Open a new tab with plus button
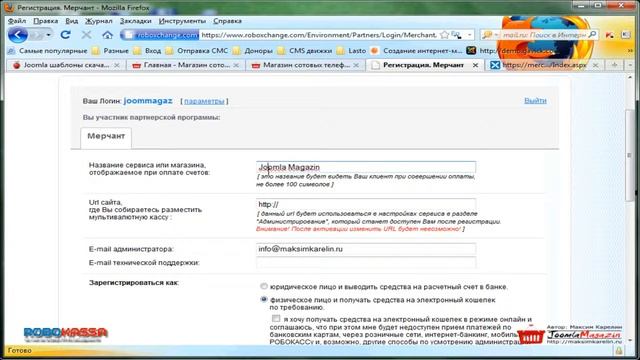The width and height of the screenshot is (640, 360). point(614,65)
